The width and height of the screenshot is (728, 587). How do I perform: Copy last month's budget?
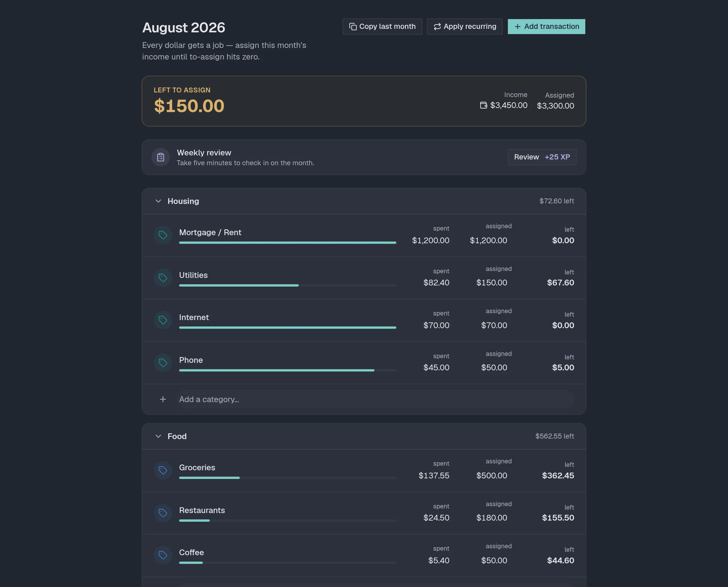click(382, 26)
